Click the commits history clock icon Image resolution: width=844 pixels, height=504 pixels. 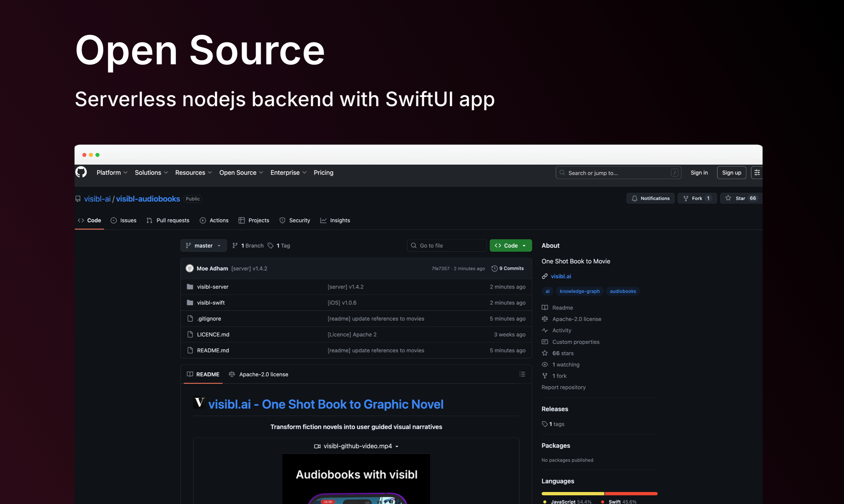tap(494, 268)
